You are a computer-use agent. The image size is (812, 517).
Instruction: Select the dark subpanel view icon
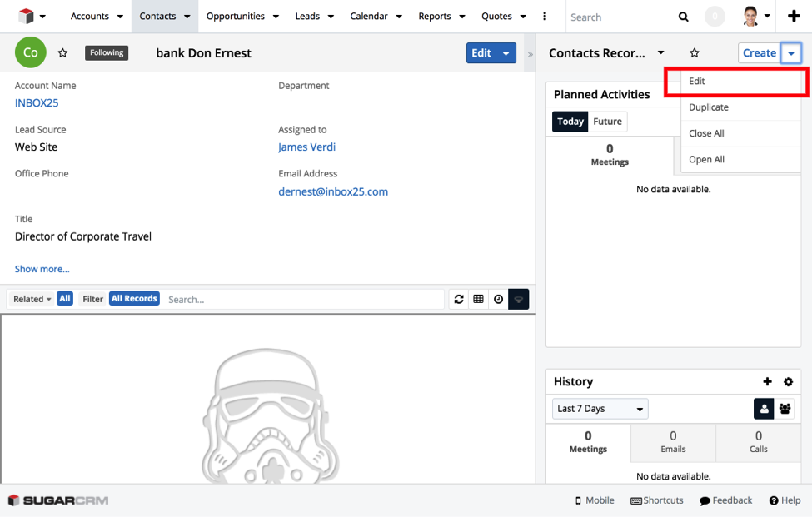(518, 299)
